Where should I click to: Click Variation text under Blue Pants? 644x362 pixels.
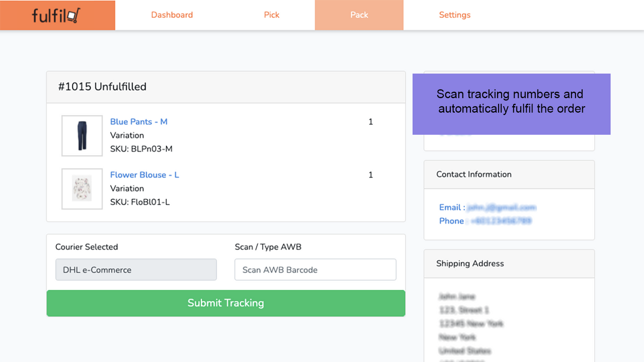coord(127,135)
